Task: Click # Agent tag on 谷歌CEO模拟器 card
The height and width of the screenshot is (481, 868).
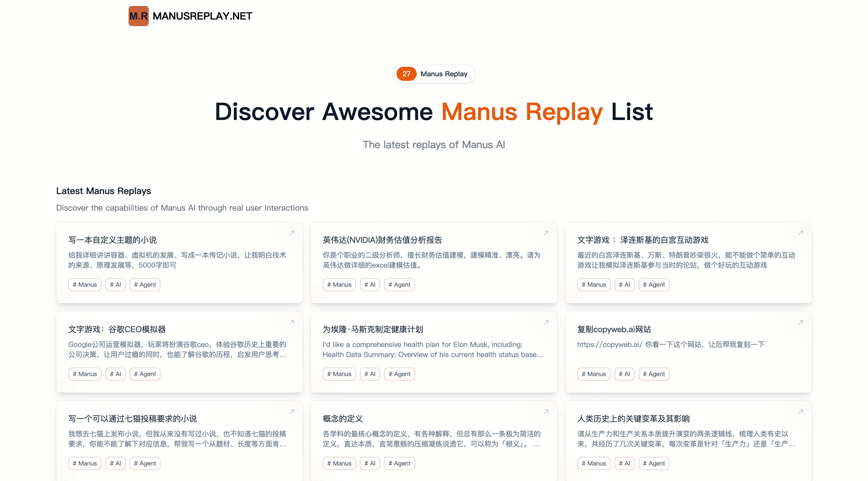Action: 145,374
